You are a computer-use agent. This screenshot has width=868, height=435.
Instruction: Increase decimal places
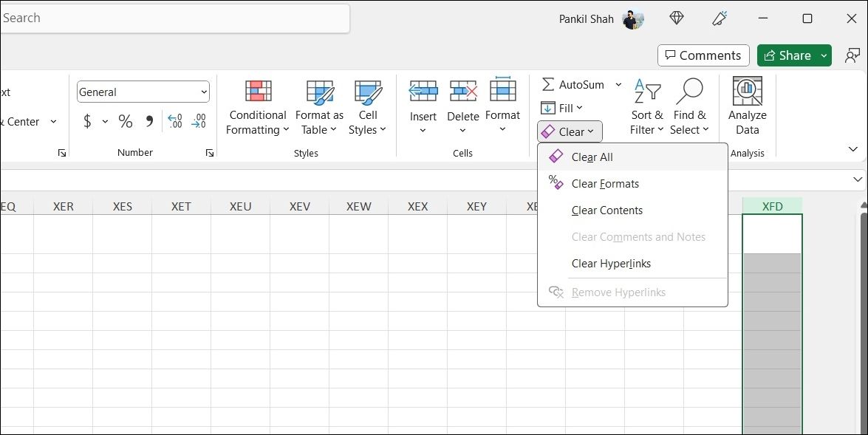pos(174,120)
